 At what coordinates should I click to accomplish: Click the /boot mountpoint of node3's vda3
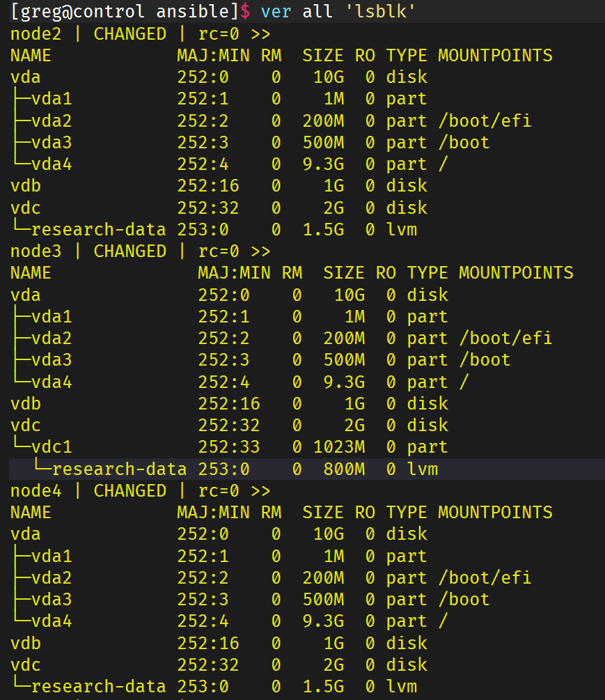(485, 360)
